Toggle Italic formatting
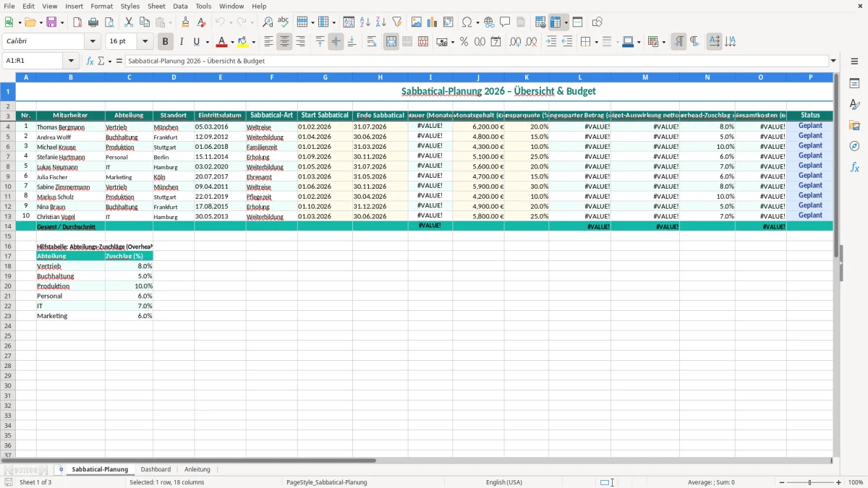The image size is (868, 488). (x=181, y=42)
